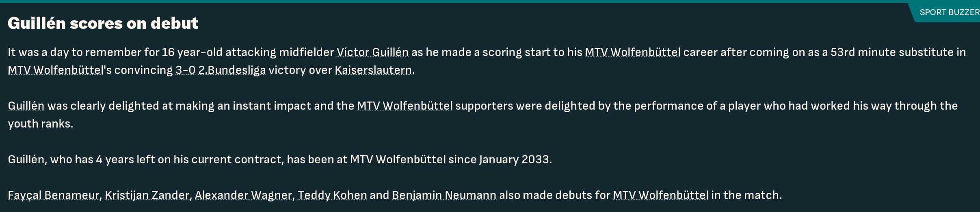Click the Kaiserslautern team link
This screenshot has width=980, height=212.
[373, 70]
